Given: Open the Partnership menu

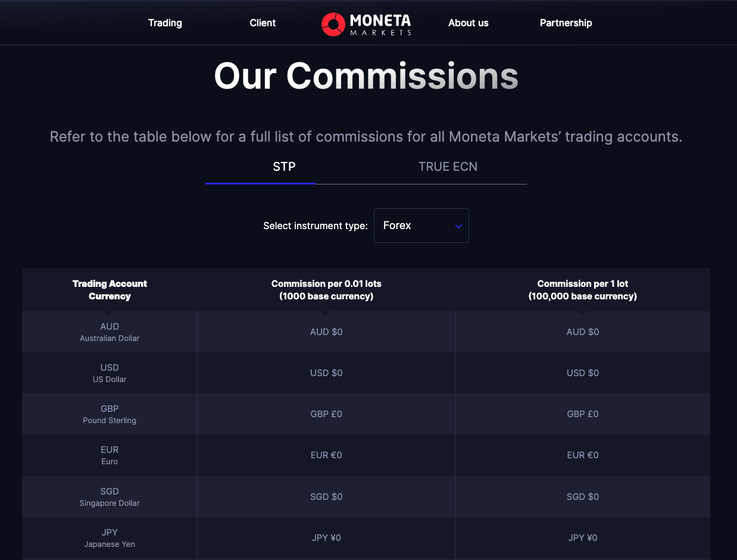Looking at the screenshot, I should pyautogui.click(x=566, y=23).
